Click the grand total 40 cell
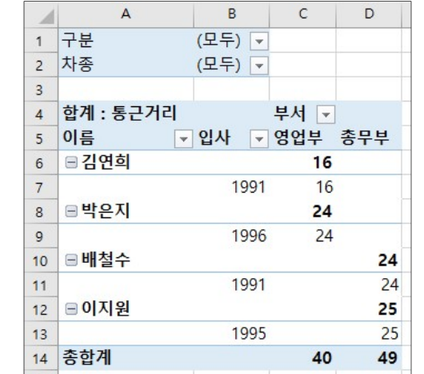 coord(303,358)
